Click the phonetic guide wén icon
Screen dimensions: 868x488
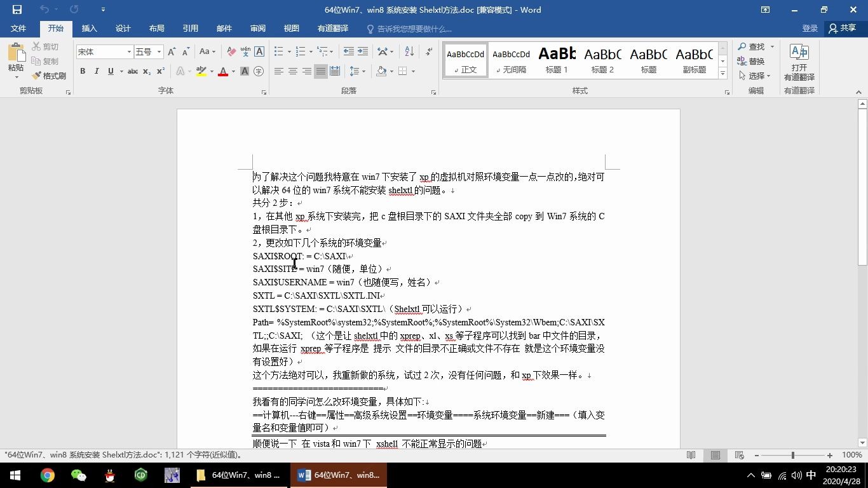245,51
